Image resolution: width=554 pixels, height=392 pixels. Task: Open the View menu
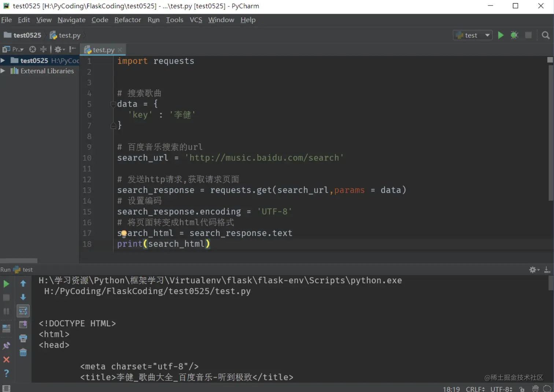tap(44, 20)
